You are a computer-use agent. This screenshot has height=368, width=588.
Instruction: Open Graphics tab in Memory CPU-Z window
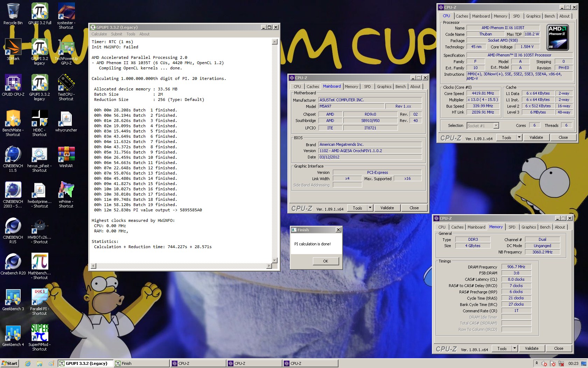pos(528,227)
